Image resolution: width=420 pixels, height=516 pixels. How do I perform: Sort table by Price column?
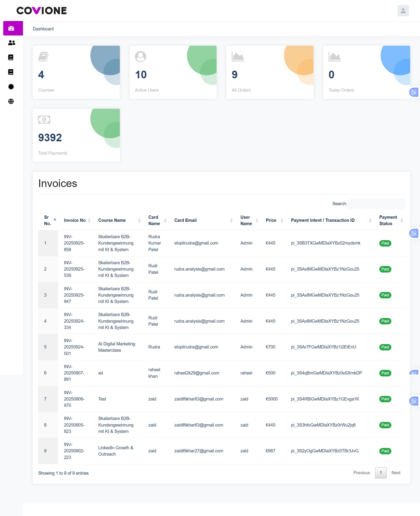tap(271, 220)
